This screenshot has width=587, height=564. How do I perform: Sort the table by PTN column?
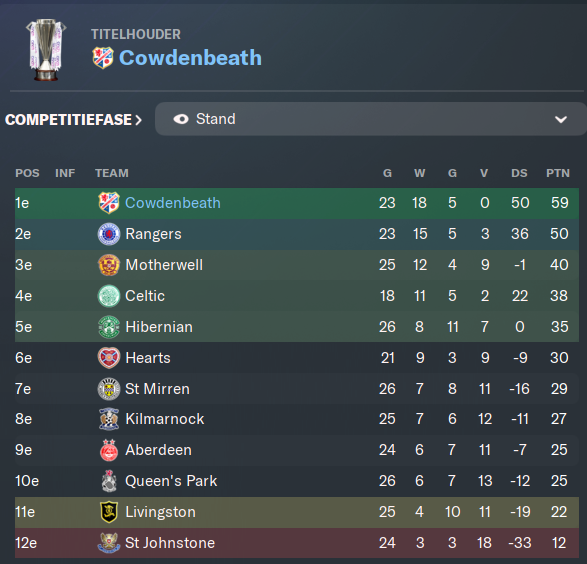(558, 173)
